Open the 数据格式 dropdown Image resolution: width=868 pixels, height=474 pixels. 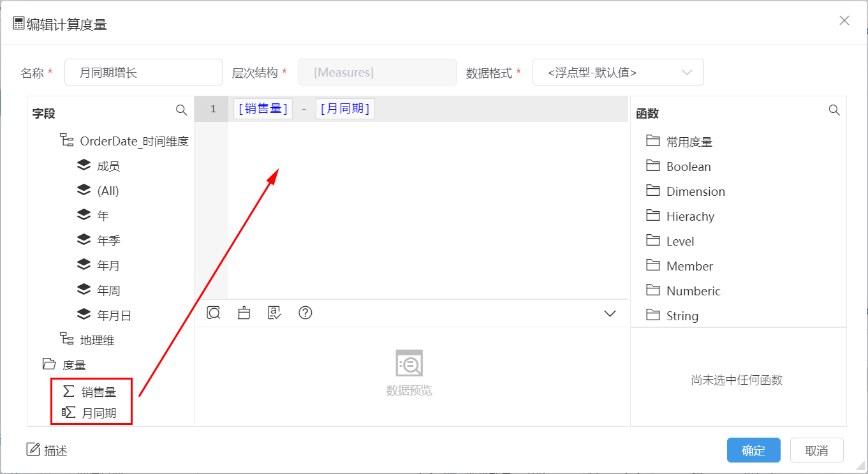click(618, 72)
